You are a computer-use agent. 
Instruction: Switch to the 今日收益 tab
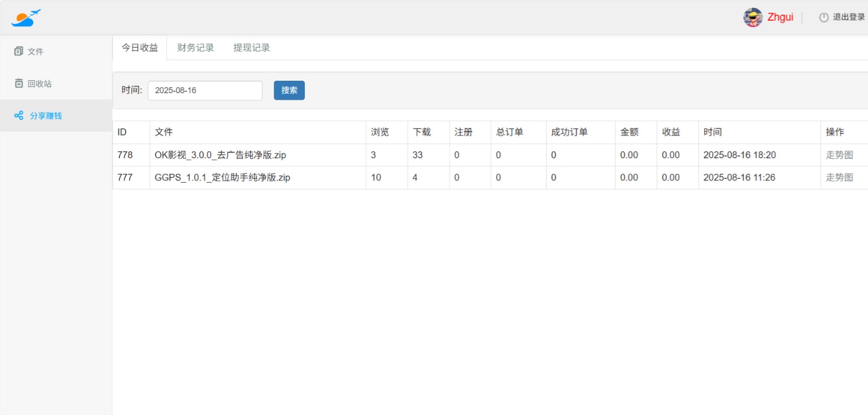[140, 48]
